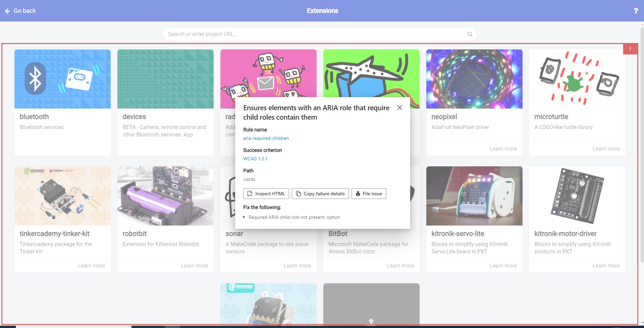Click the search magnifier icon
This screenshot has width=644, height=328.
[x=469, y=34]
